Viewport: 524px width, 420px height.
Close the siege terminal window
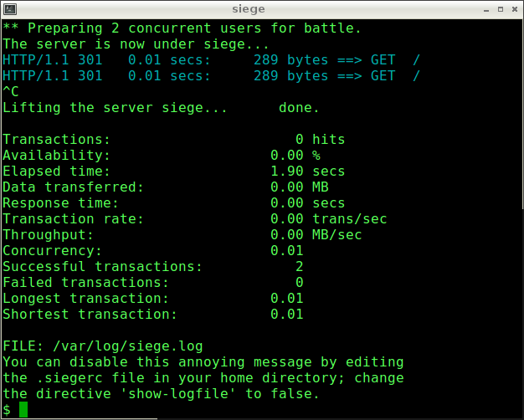[x=515, y=9]
